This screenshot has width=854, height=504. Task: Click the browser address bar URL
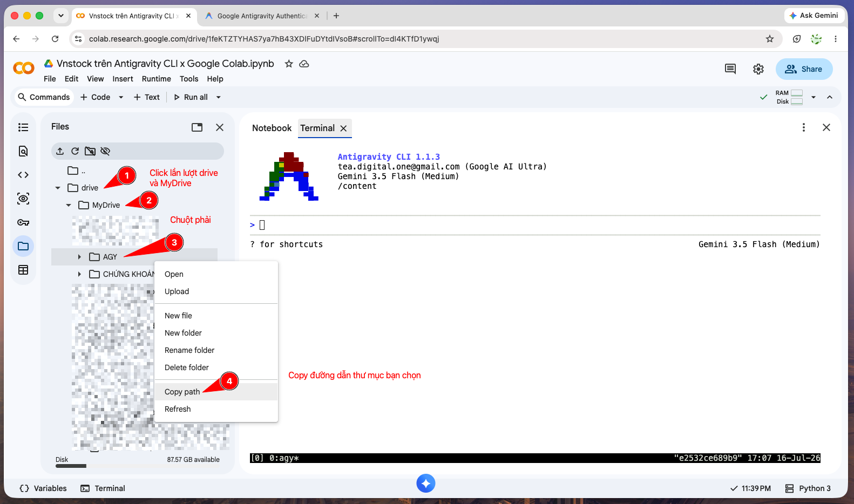click(264, 39)
